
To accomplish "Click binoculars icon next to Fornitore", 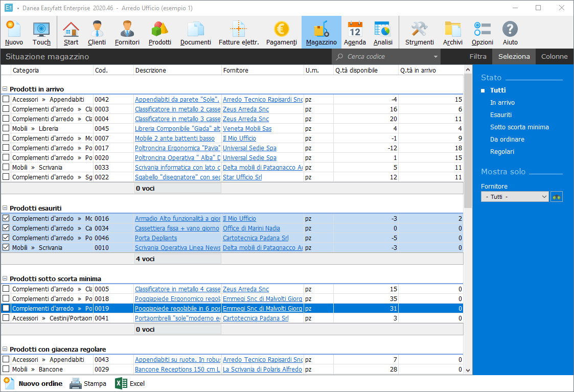I will [x=557, y=197].
